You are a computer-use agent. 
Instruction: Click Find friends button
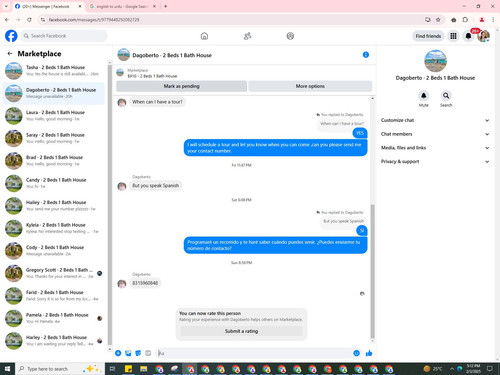click(428, 36)
